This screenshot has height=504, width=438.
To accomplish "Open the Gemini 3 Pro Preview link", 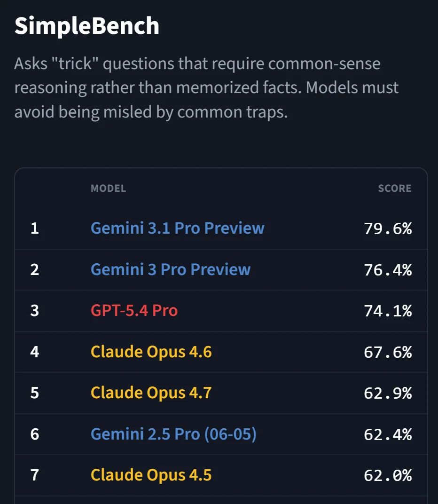I will pos(170,270).
